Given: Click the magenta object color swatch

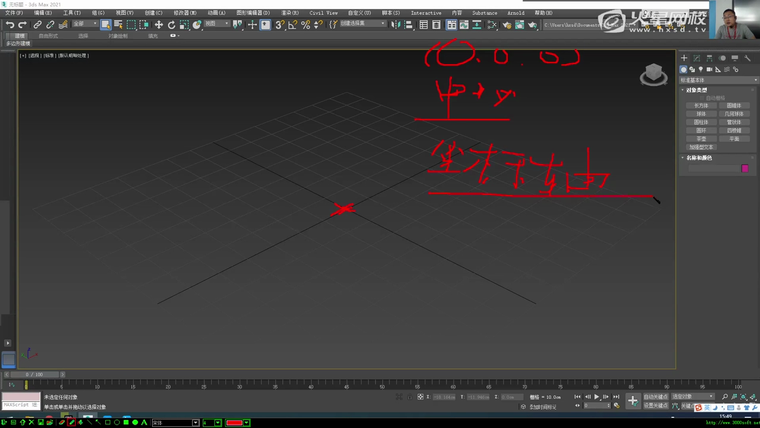Looking at the screenshot, I should coord(745,168).
